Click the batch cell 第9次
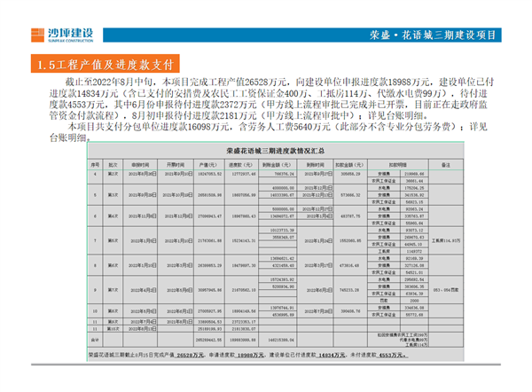The height and width of the screenshot is (392, 532). coord(113,322)
